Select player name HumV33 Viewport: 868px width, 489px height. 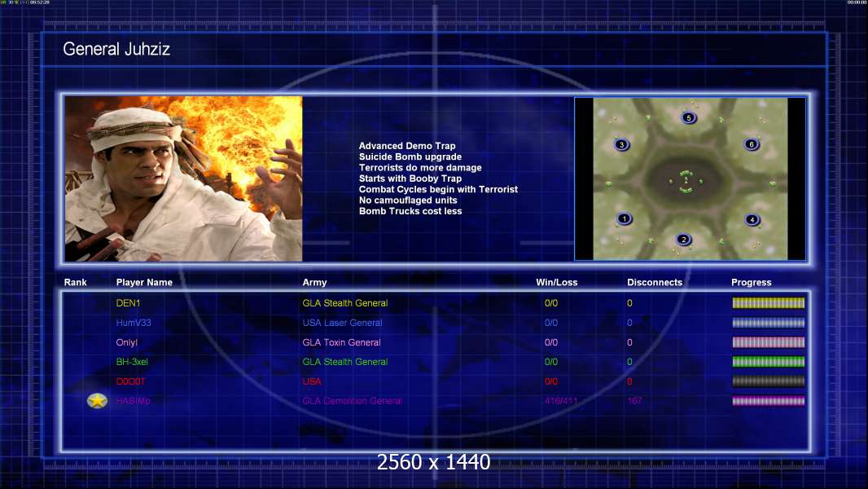click(134, 322)
